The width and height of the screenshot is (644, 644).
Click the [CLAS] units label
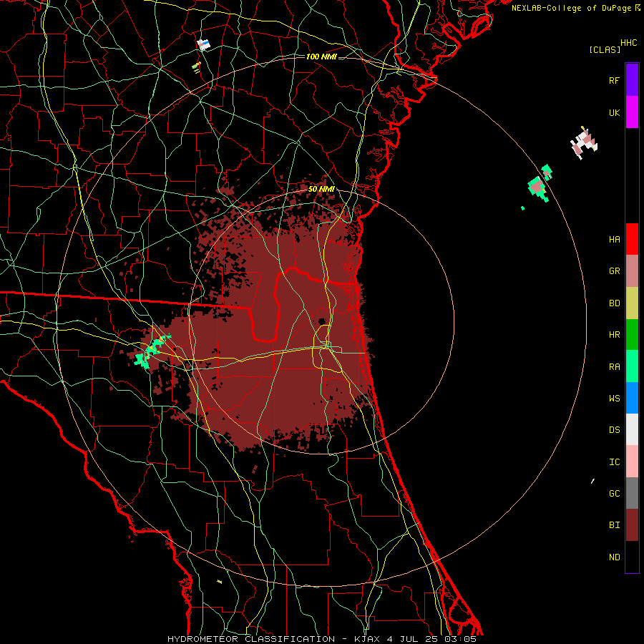[x=605, y=49]
